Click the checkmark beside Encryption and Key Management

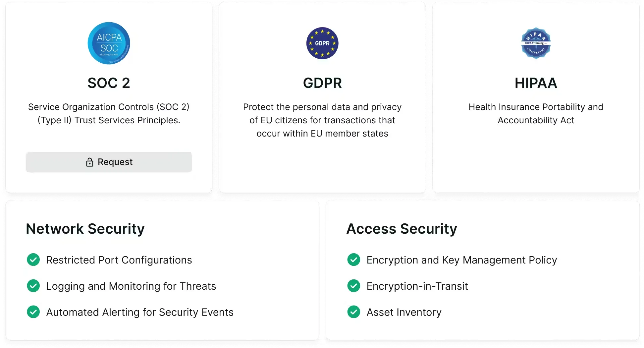pyautogui.click(x=353, y=260)
